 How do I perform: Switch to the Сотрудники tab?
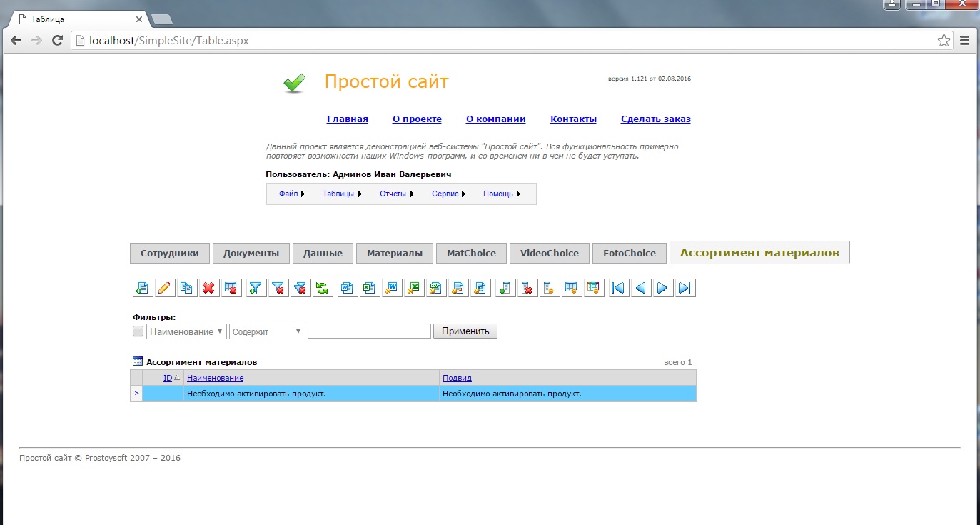170,253
